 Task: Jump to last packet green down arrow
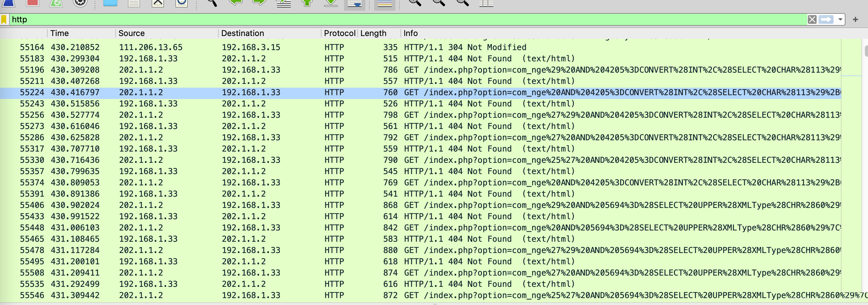[331, 3]
